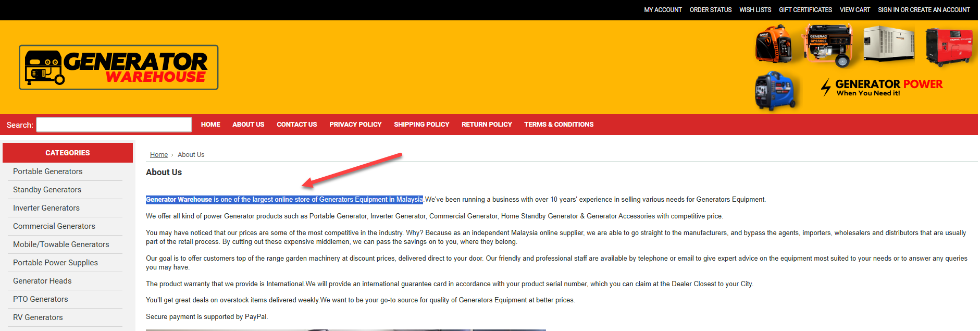Click the Generac GP6500 portable generator image
This screenshot has height=331, width=980.
pos(828,45)
